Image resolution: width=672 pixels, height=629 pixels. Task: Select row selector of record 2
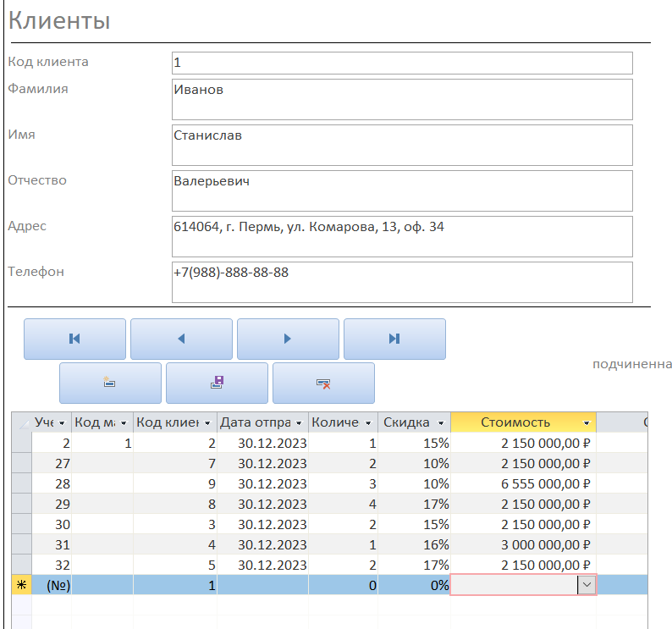coord(21,443)
